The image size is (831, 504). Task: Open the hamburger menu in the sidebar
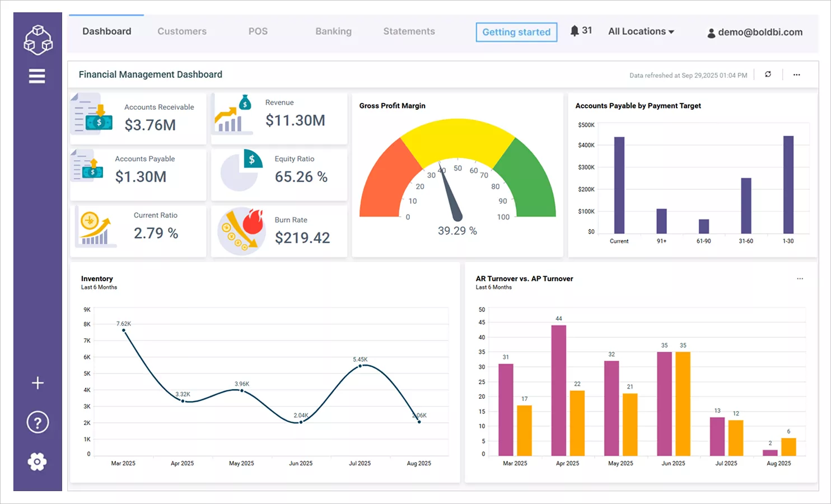(x=37, y=76)
